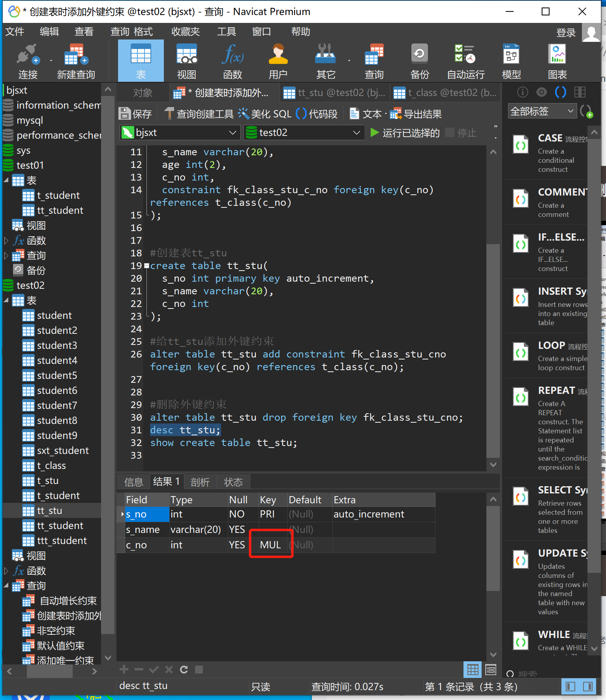Open the 自动增长约束 saved query

pyautogui.click(x=68, y=600)
